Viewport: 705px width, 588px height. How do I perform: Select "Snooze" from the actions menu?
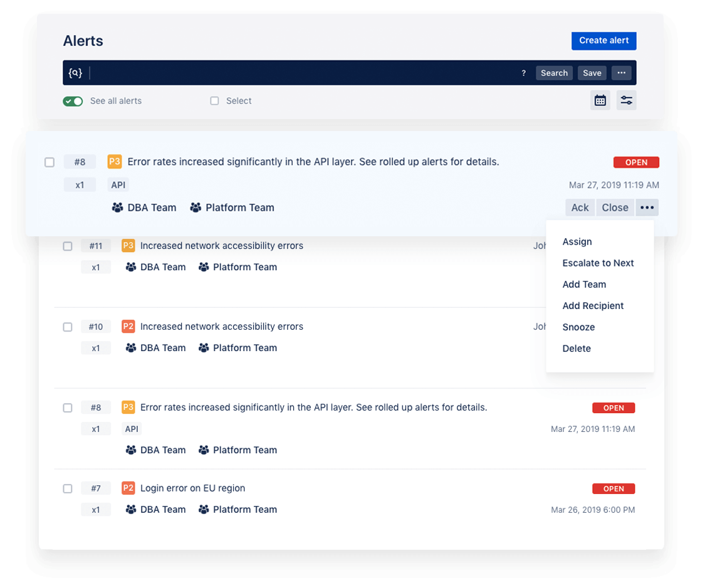(578, 327)
